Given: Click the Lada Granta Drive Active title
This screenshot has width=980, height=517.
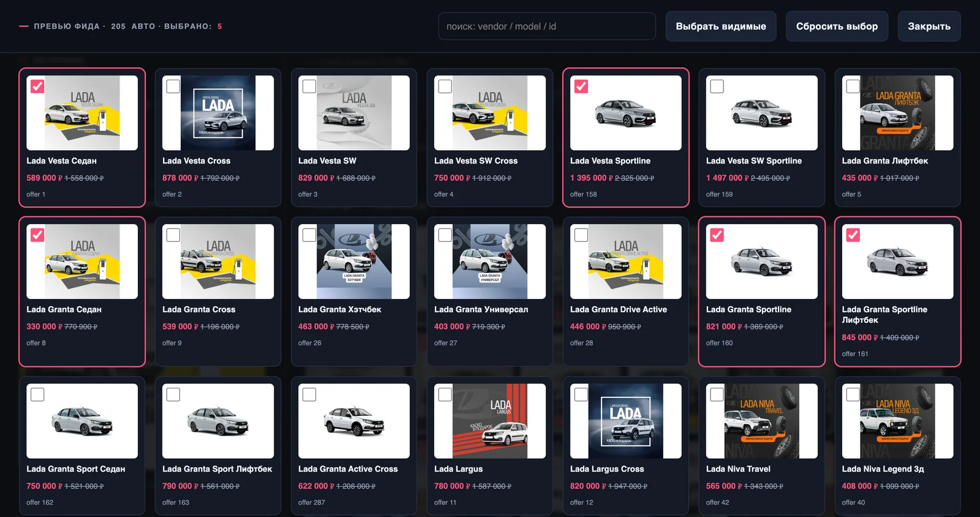Looking at the screenshot, I should point(619,309).
